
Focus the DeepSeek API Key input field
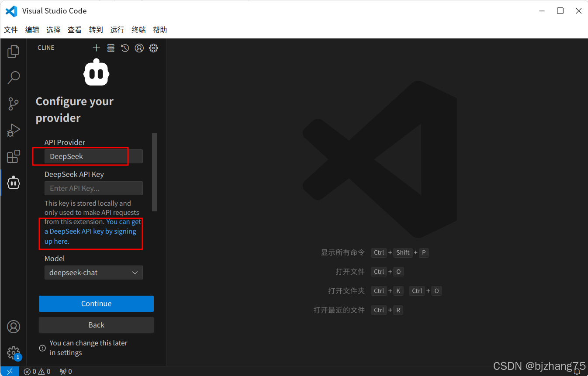(93, 188)
